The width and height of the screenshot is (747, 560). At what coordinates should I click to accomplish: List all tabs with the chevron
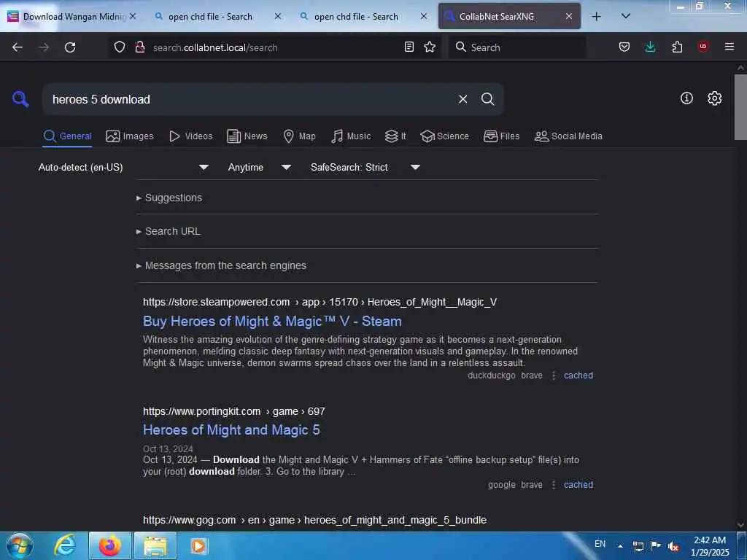coord(626,16)
